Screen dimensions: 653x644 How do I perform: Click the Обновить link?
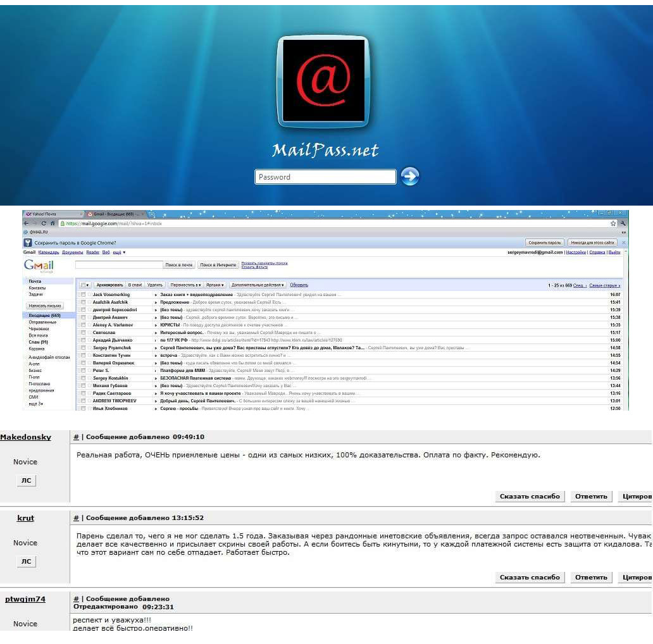[299, 285]
